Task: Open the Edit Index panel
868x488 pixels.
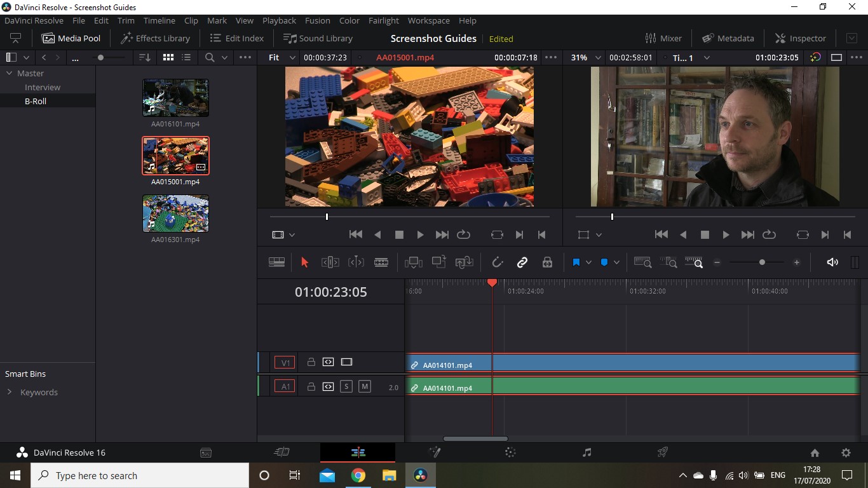Action: coord(237,38)
